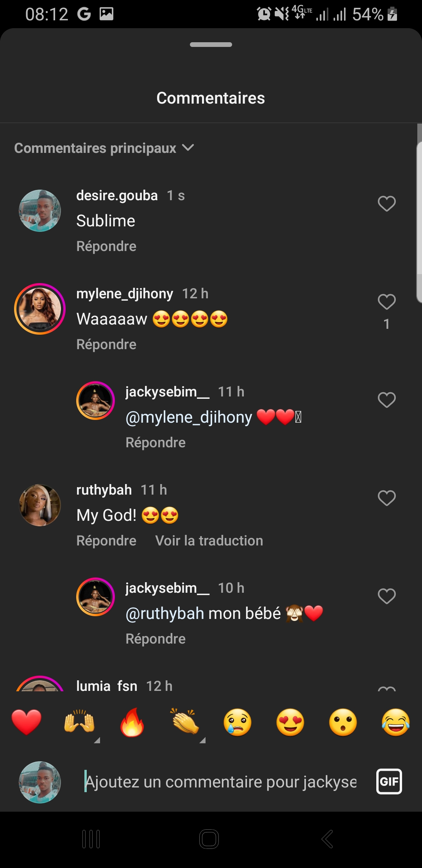Insert the fire emoji reaction
The height and width of the screenshot is (868, 422).
[132, 722]
